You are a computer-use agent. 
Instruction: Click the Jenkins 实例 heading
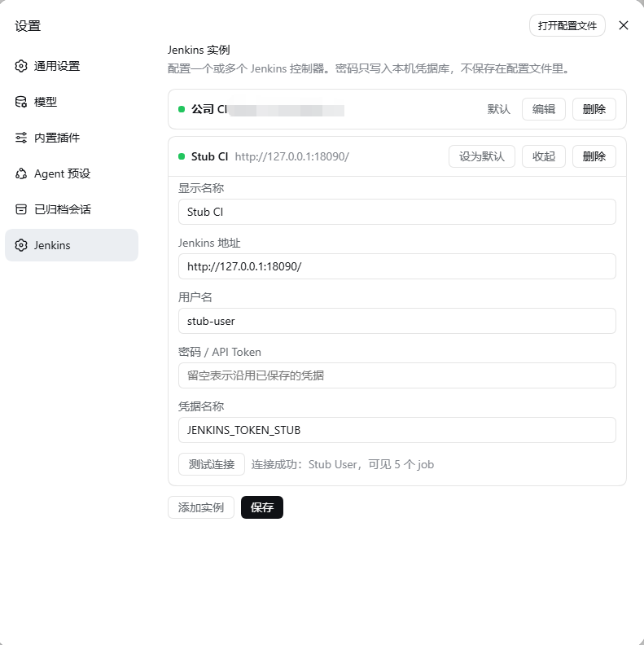pyautogui.click(x=199, y=50)
